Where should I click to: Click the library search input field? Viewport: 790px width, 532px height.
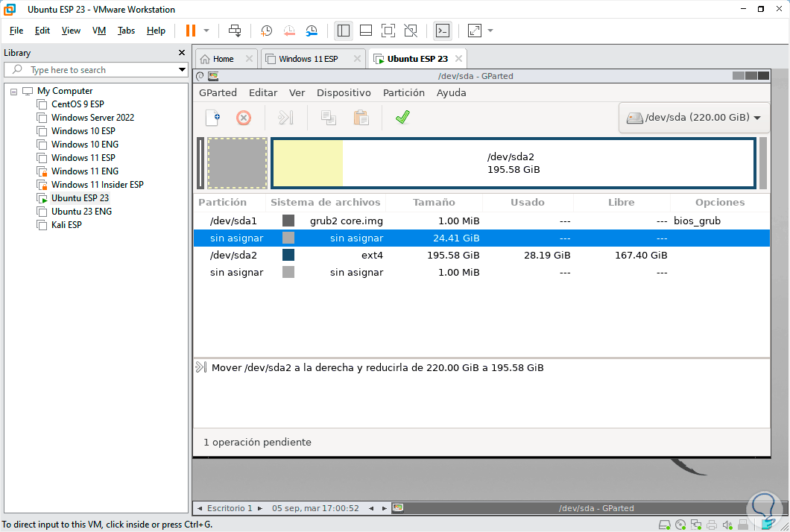(95, 70)
